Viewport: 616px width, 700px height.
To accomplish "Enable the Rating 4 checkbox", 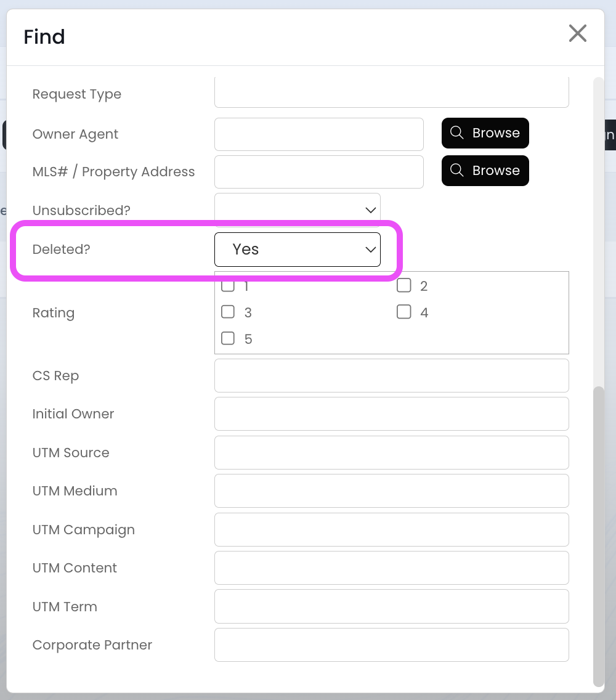I will [404, 312].
